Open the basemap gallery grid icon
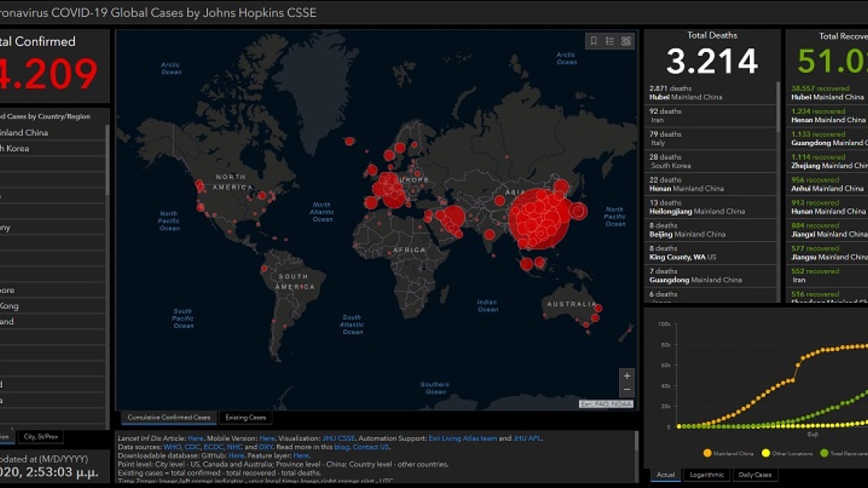This screenshot has width=868, height=488. (626, 42)
